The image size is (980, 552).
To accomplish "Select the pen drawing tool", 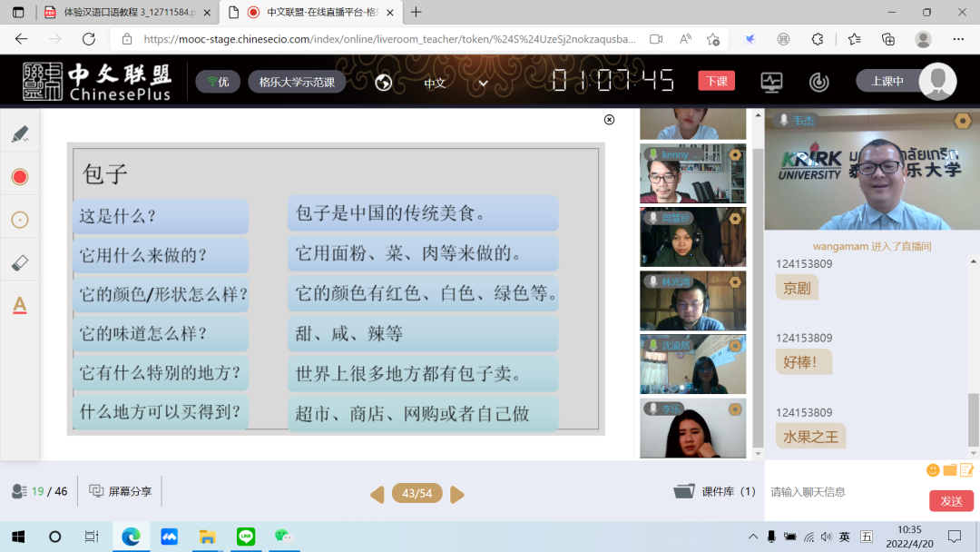I will click(20, 133).
